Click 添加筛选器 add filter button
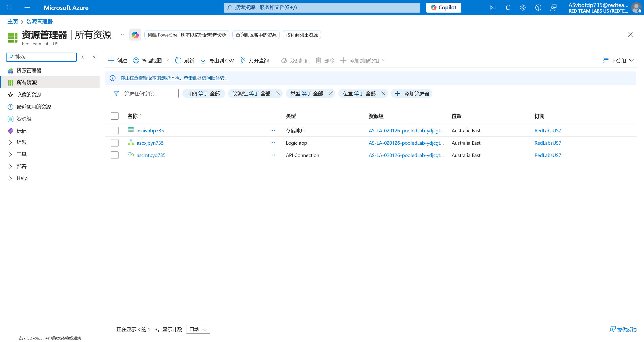 coord(412,94)
